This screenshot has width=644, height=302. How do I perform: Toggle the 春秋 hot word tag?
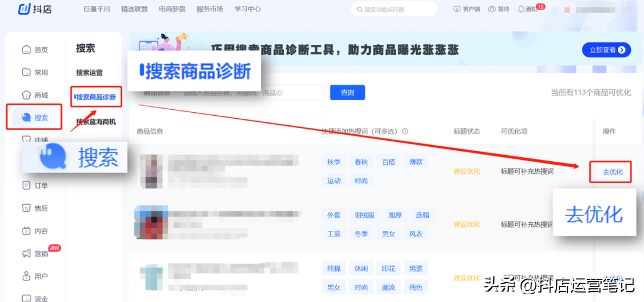click(x=361, y=162)
